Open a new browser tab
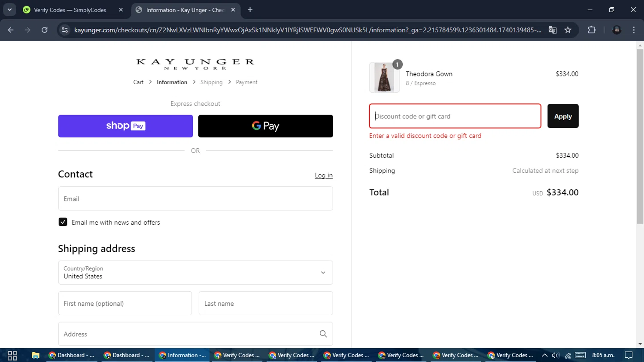Image resolution: width=644 pixels, height=362 pixels. coord(250,10)
